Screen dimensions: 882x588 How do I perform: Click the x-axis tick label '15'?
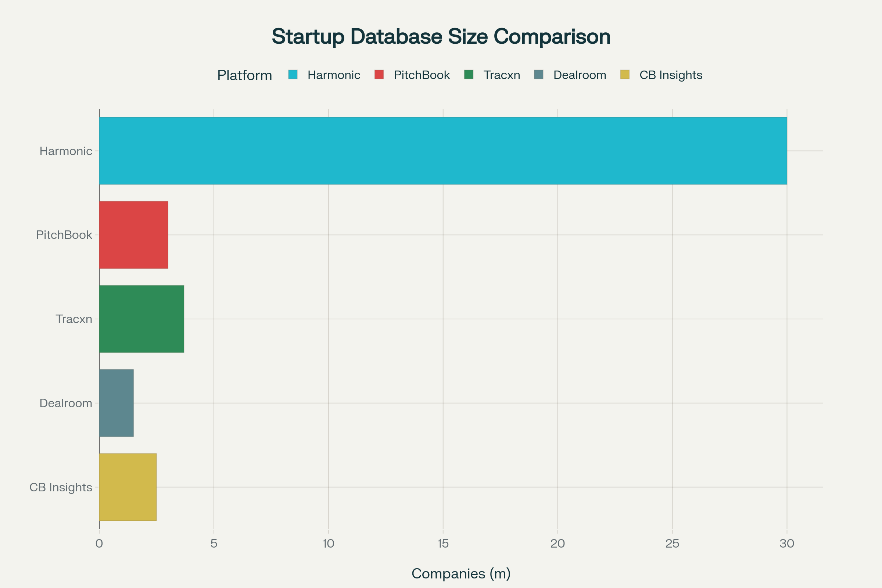pyautogui.click(x=443, y=544)
